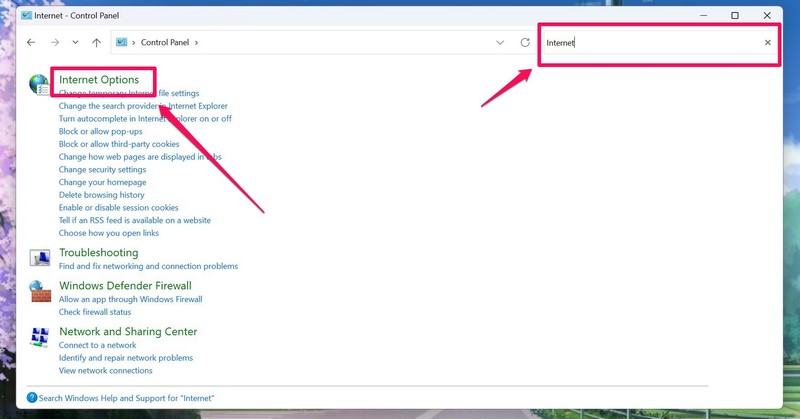Open the address bar history dropdown
Viewport: 800px width, 419px height.
click(x=500, y=43)
